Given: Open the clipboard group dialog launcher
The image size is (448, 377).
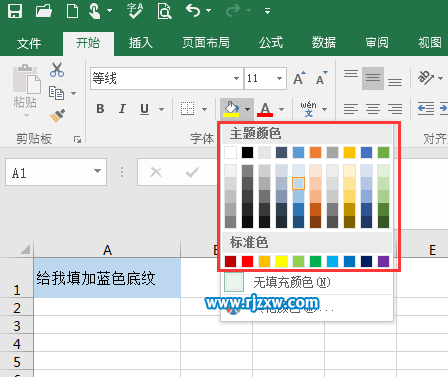Looking at the screenshot, I should point(77,139).
